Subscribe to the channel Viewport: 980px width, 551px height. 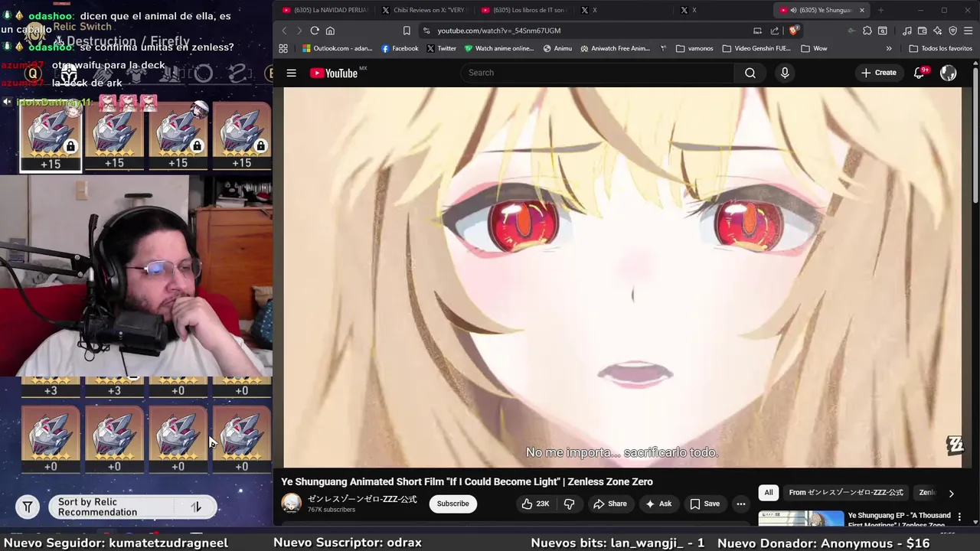coord(452,504)
